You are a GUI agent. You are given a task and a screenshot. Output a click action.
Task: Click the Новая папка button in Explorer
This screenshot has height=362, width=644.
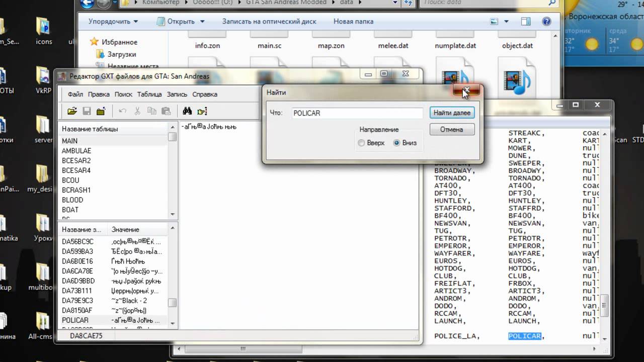(x=353, y=22)
